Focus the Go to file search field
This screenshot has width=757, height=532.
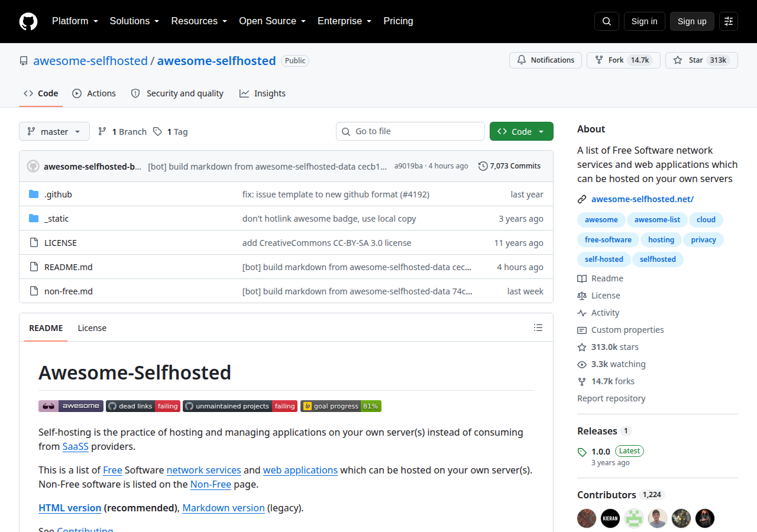(410, 131)
